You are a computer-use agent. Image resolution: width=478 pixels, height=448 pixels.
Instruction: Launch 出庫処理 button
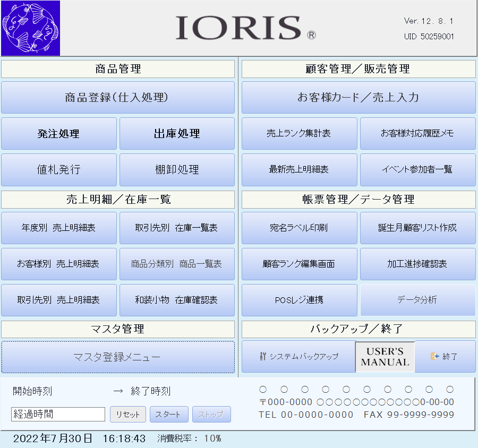click(177, 133)
